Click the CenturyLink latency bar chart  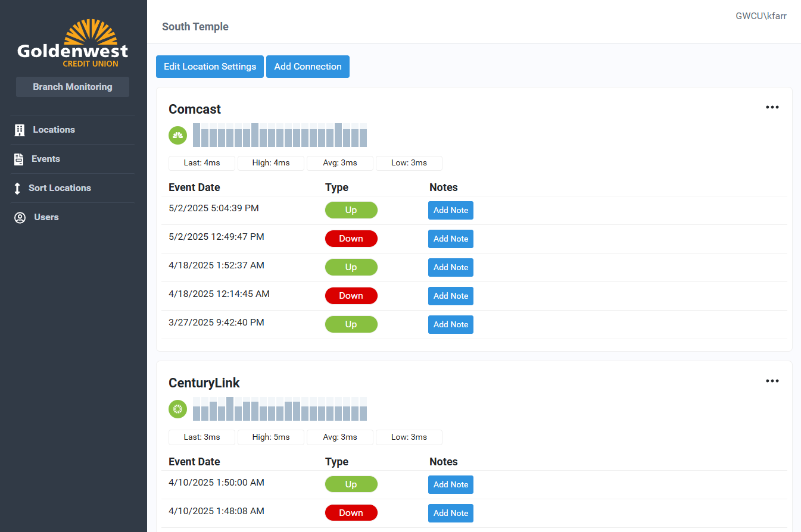(x=280, y=409)
